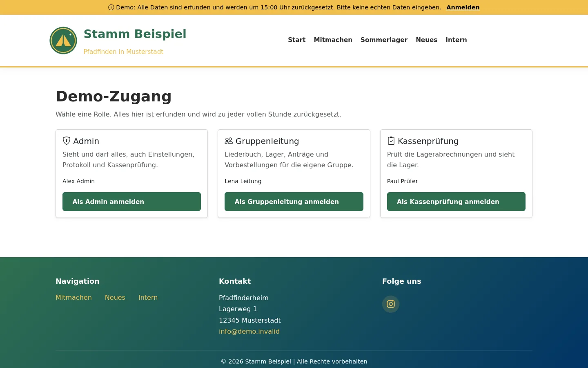Click the copyright notice 2026 Stamm Beispiel
This screenshot has height=368, width=588.
click(x=294, y=361)
